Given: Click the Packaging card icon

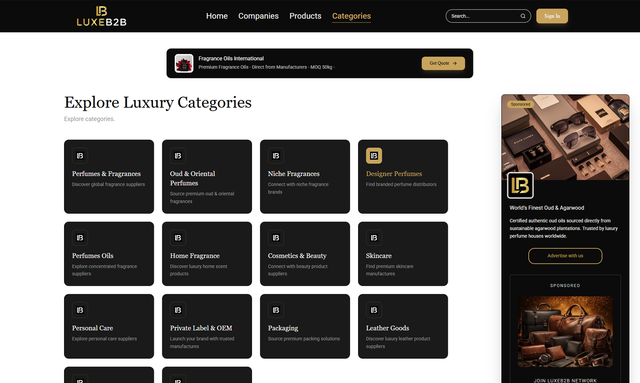Looking at the screenshot, I should click(276, 310).
